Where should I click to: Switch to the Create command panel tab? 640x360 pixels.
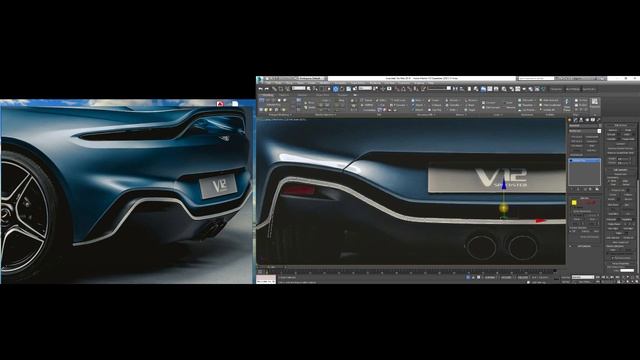[x=569, y=120]
